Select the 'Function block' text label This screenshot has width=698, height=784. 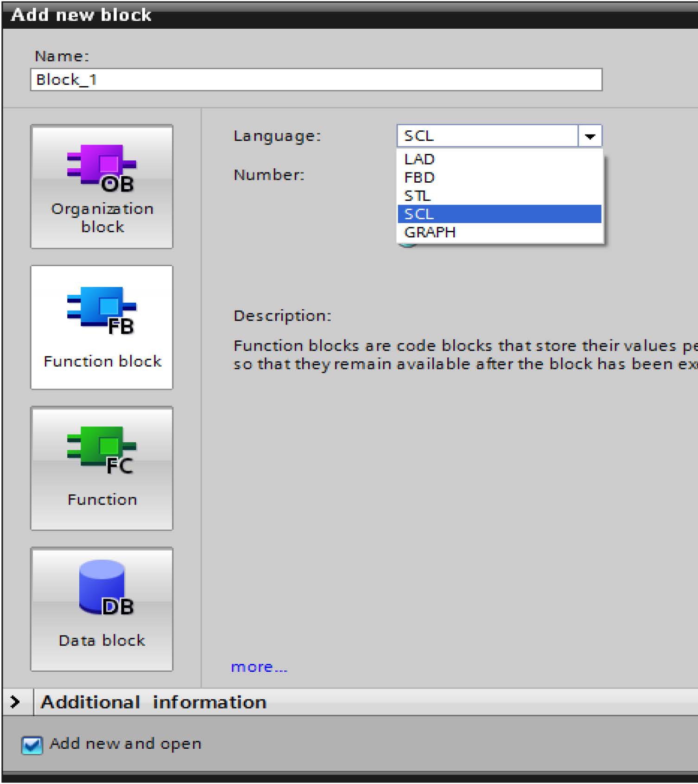pos(102,361)
